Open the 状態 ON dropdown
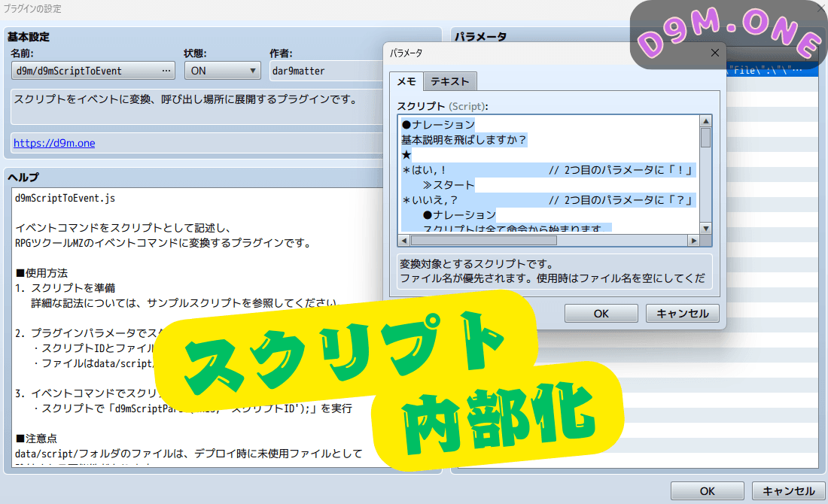The width and height of the screenshot is (828, 504). (222, 71)
